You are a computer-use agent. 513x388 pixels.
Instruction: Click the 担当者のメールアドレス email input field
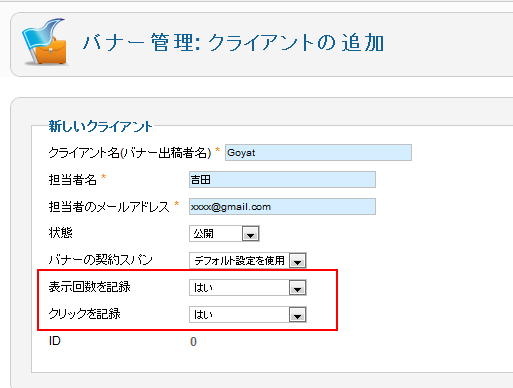[x=282, y=207]
